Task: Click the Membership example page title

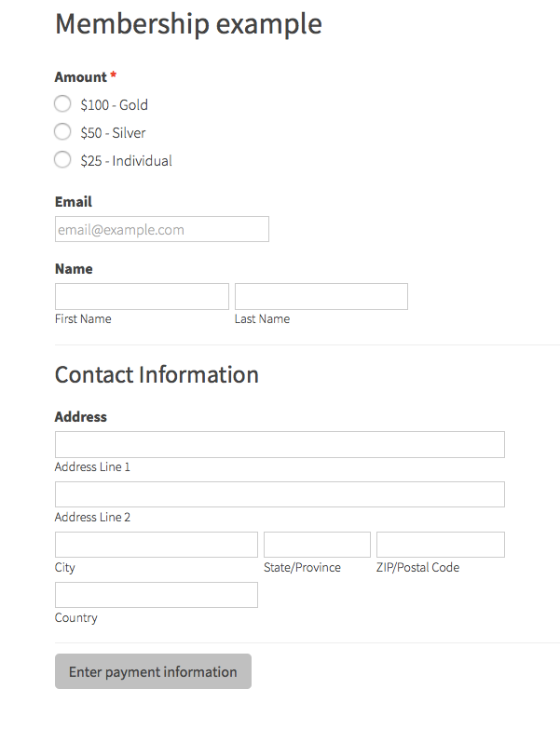Action: tap(188, 24)
